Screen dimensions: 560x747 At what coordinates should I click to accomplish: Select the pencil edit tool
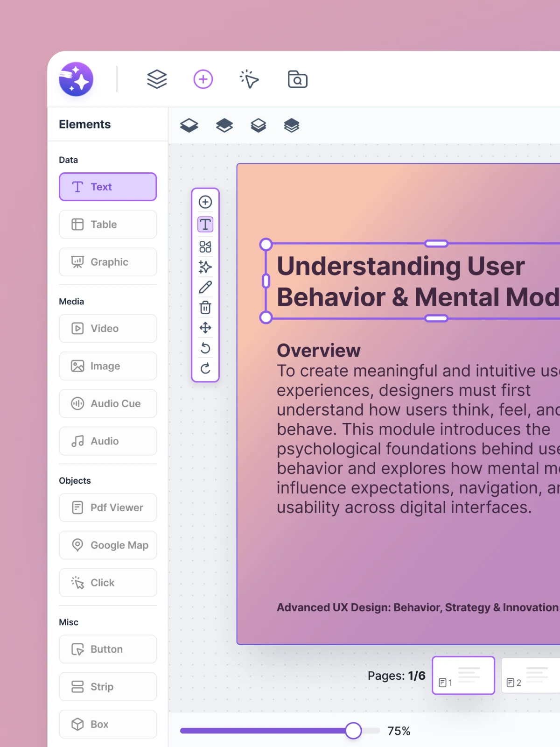pyautogui.click(x=205, y=287)
